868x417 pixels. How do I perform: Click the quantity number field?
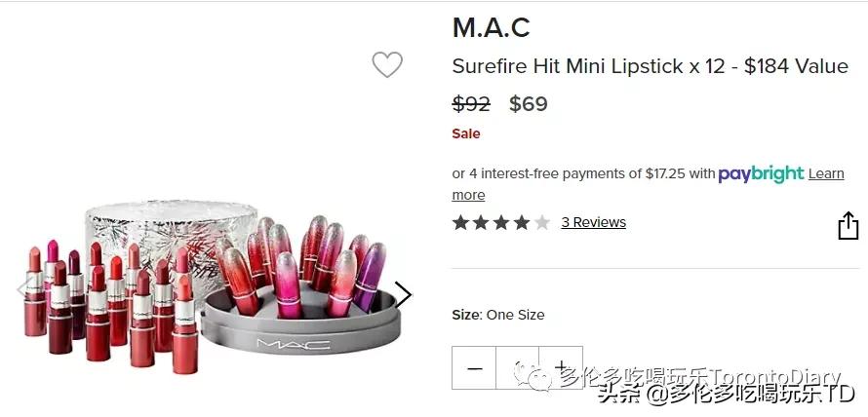[517, 368]
